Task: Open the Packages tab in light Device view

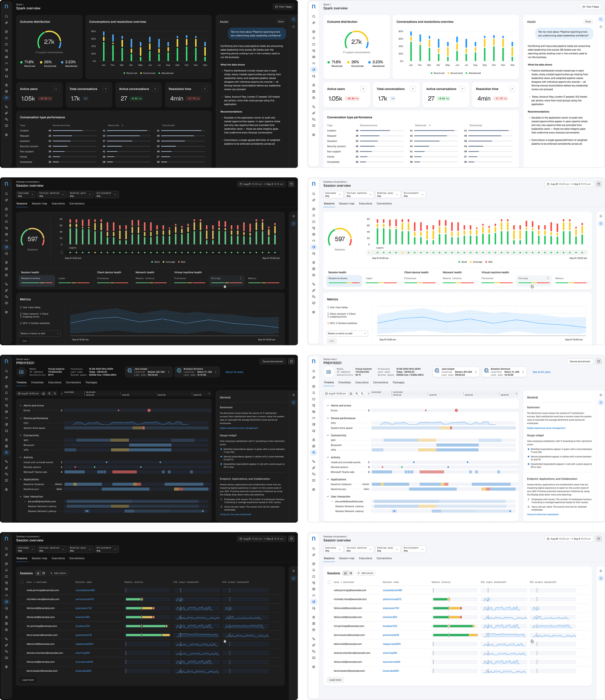Action: tap(398, 382)
